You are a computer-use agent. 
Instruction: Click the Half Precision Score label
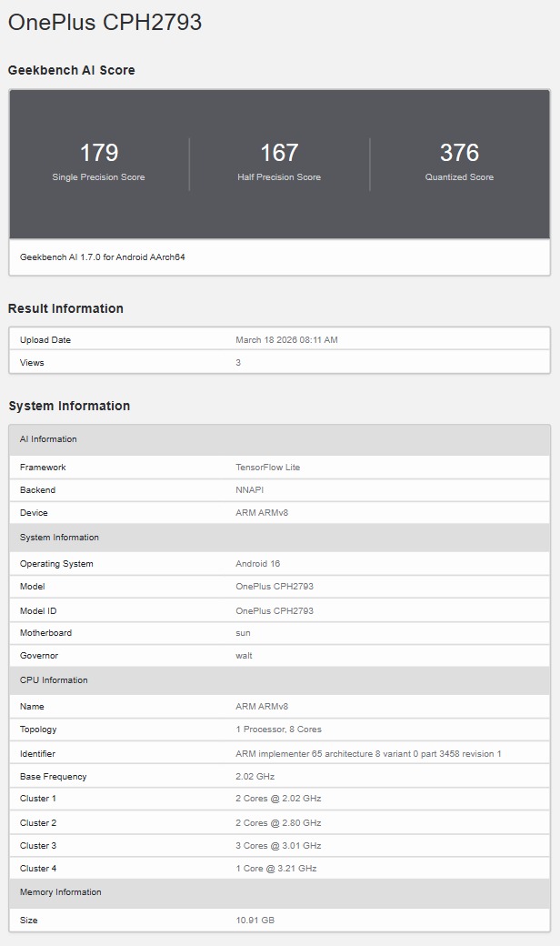click(x=279, y=176)
